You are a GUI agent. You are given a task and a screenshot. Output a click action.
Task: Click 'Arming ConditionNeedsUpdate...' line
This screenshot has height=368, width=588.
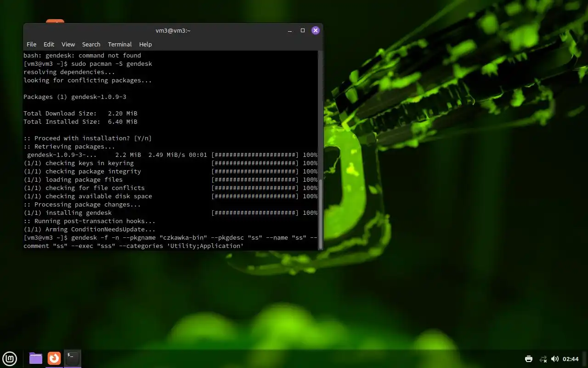click(x=90, y=229)
